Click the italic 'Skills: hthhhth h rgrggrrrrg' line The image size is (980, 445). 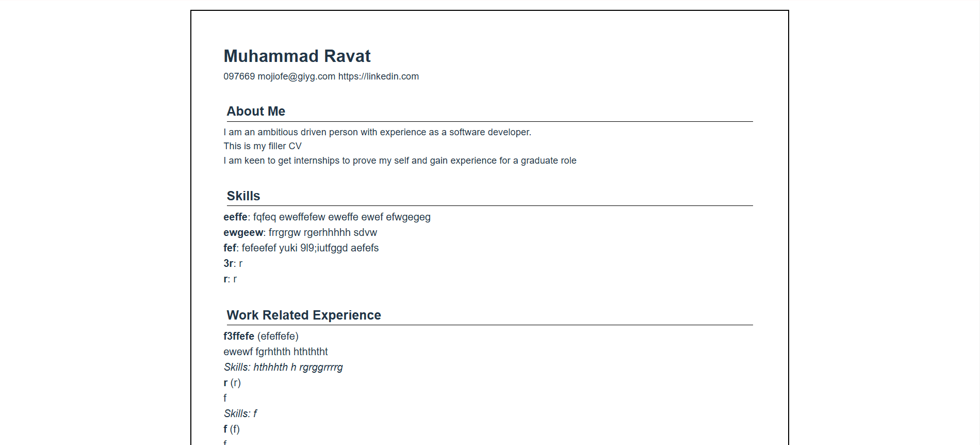tap(283, 368)
